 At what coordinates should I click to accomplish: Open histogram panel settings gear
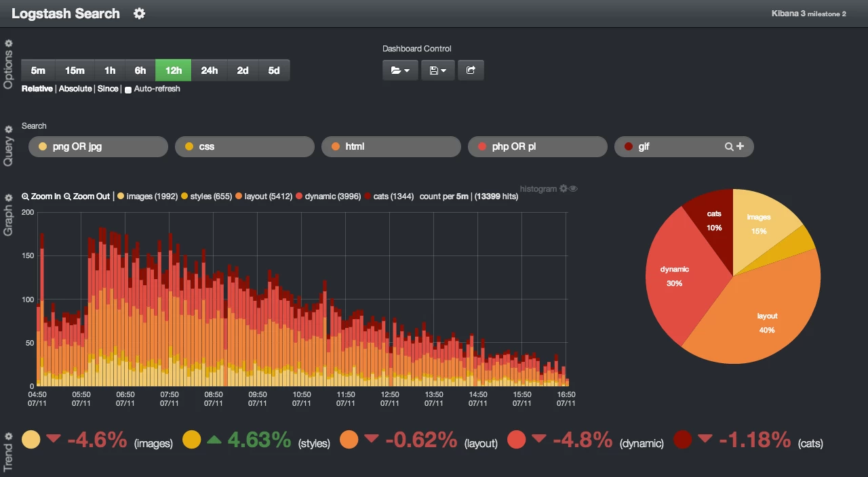(563, 189)
